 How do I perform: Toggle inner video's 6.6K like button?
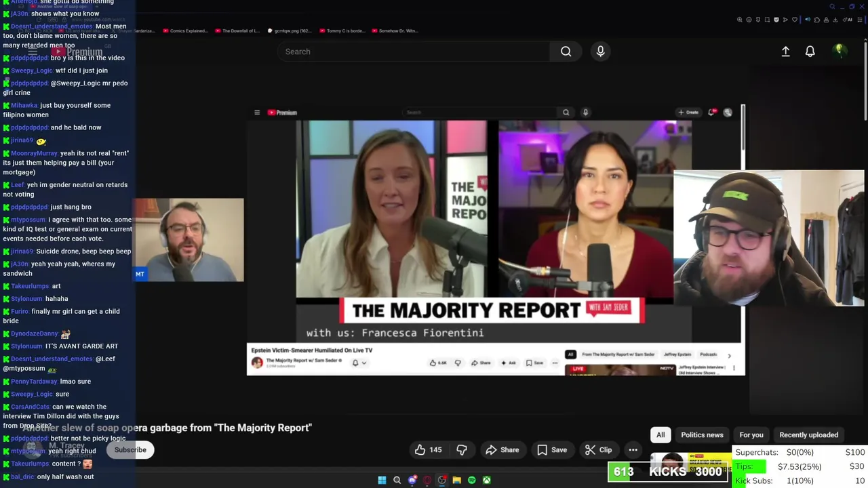tap(439, 363)
